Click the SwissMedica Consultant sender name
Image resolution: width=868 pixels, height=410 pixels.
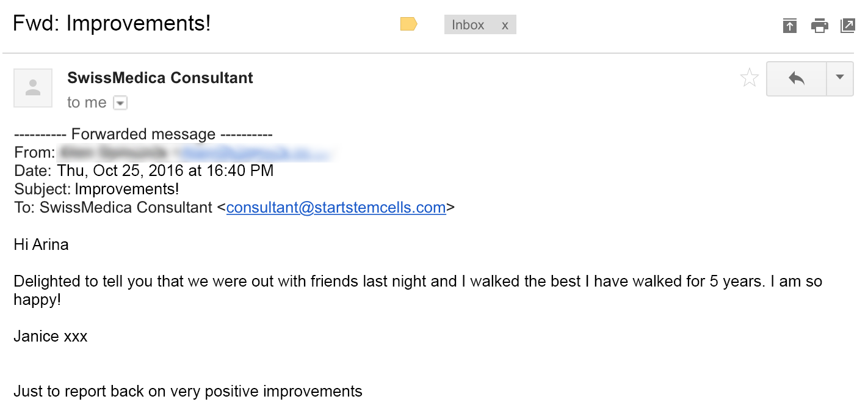click(160, 78)
